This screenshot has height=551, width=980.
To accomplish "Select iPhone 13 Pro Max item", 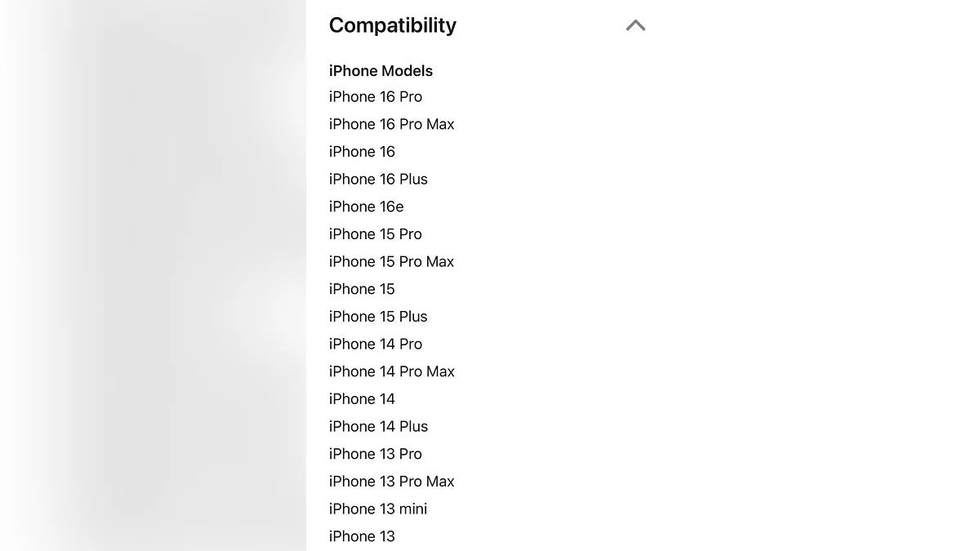I will point(391,482).
